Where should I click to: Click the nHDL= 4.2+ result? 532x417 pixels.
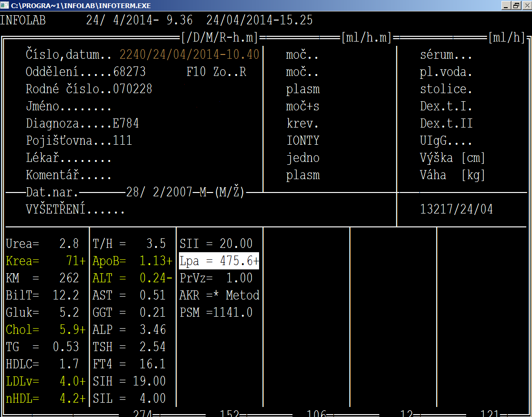coord(46,398)
